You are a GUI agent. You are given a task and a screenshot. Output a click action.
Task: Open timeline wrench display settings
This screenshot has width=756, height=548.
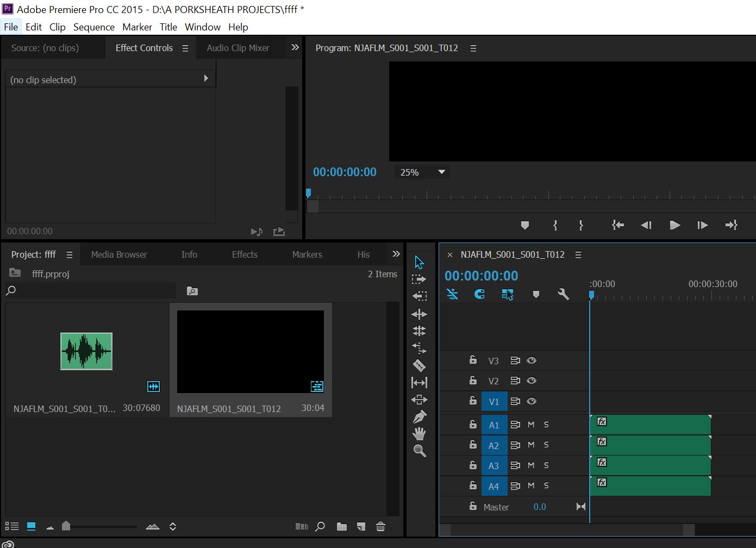point(563,294)
